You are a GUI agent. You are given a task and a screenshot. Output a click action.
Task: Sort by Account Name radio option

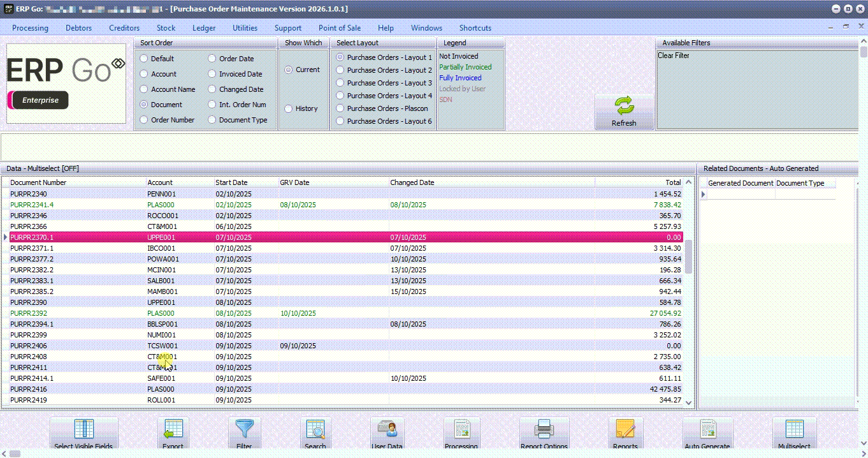(x=145, y=89)
